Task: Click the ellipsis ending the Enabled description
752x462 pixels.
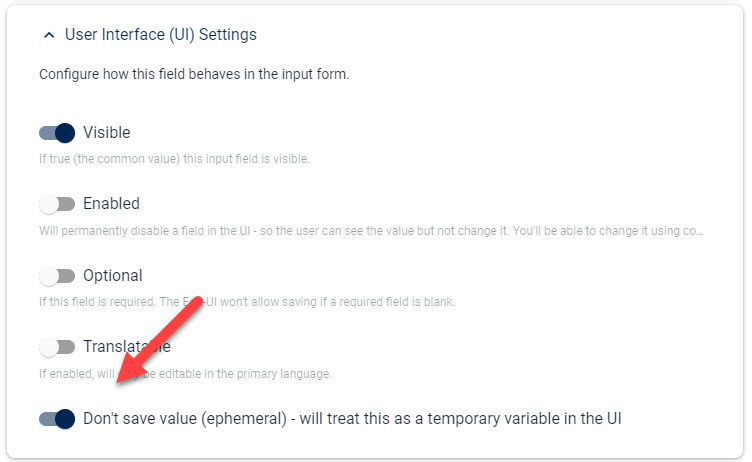Action: pyautogui.click(x=699, y=232)
